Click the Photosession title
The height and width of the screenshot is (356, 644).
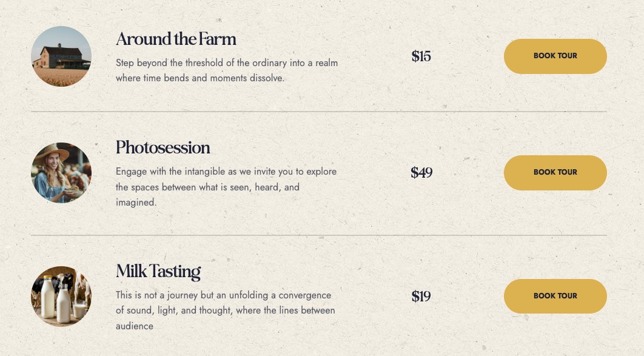[163, 148]
